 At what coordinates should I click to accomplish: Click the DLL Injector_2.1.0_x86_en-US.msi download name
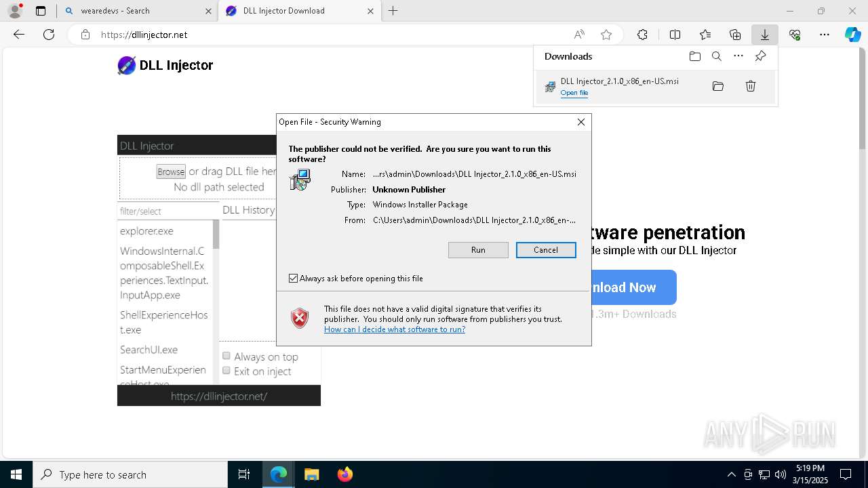pyautogui.click(x=620, y=81)
